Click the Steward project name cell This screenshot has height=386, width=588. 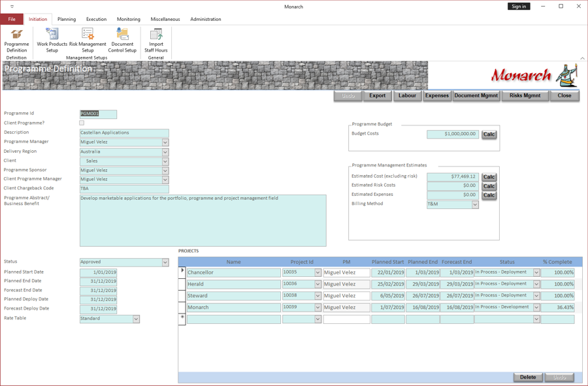point(234,296)
